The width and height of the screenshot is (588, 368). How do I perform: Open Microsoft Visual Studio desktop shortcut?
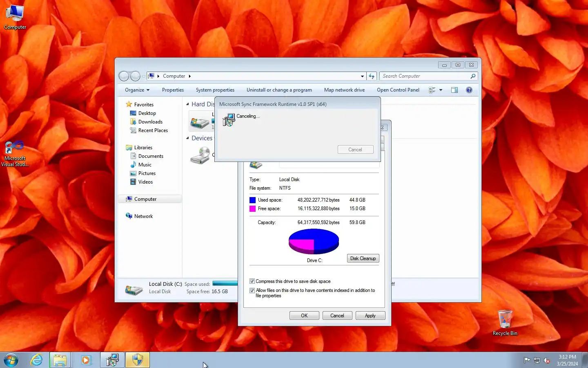pos(15,153)
